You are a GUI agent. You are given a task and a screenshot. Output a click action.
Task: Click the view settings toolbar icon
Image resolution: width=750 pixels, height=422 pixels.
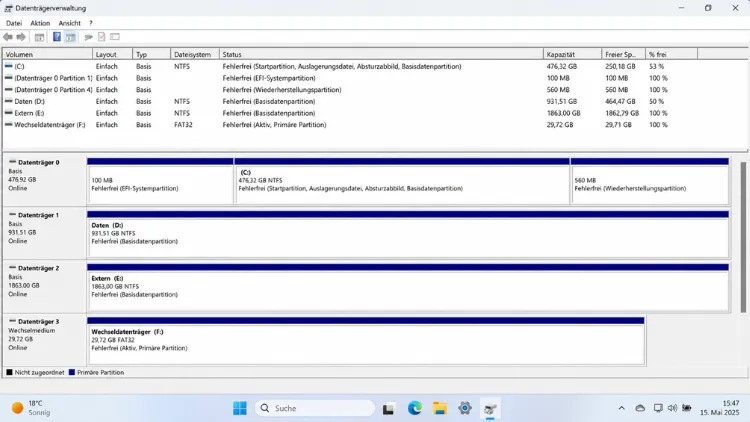click(115, 37)
